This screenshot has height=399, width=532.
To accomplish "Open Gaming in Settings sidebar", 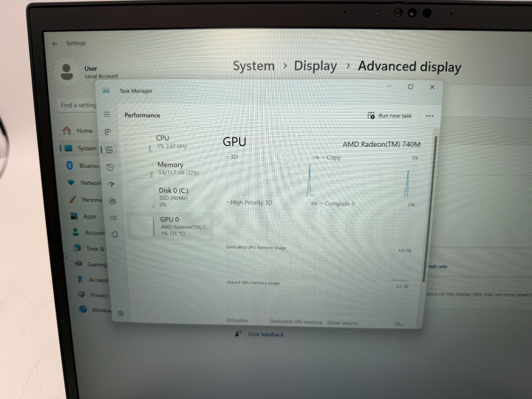I will (x=91, y=264).
